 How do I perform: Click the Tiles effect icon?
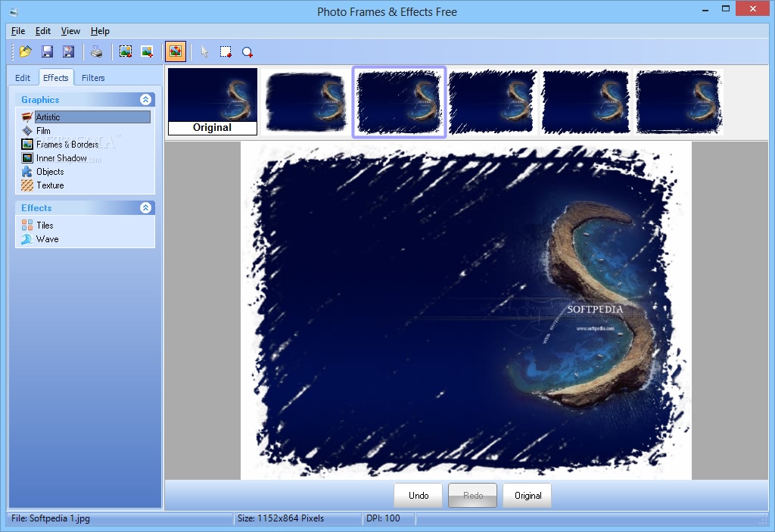27,225
